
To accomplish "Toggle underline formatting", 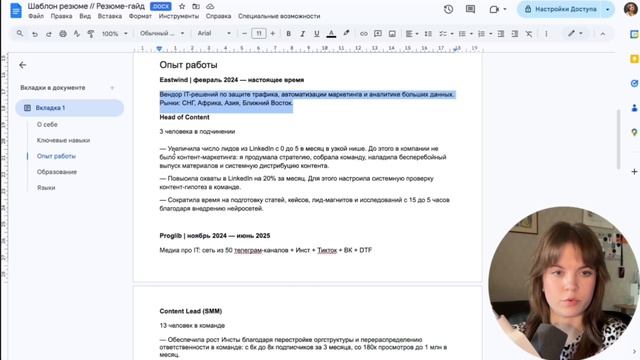I will pyautogui.click(x=316, y=33).
